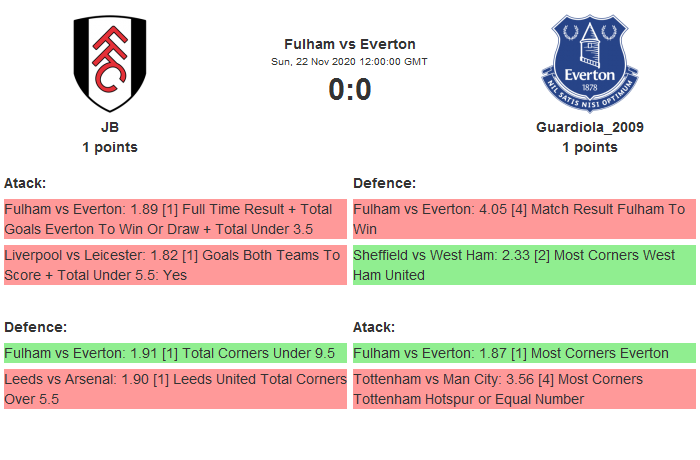Click JB's 1 points label
Image resolution: width=700 pixels, height=460 pixels.
tap(110, 147)
